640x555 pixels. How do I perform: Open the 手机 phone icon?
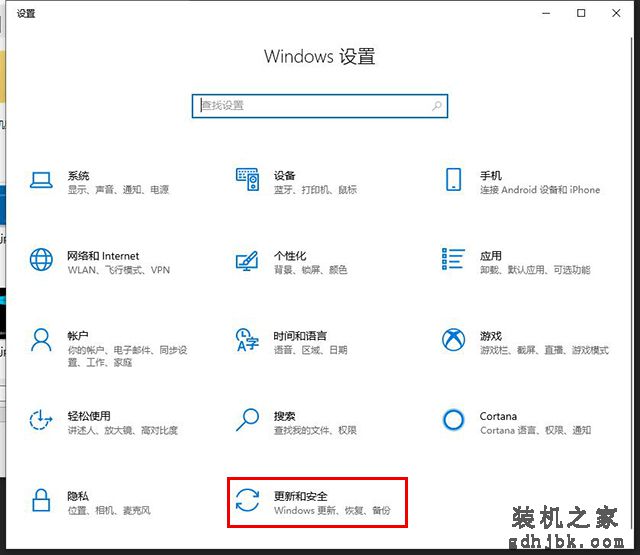453,180
